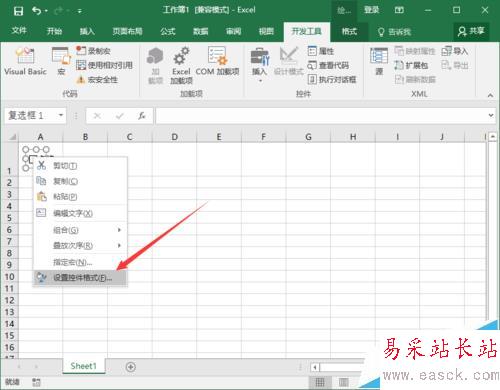
Task: Select row 12 header
Action: pyautogui.click(x=9, y=300)
